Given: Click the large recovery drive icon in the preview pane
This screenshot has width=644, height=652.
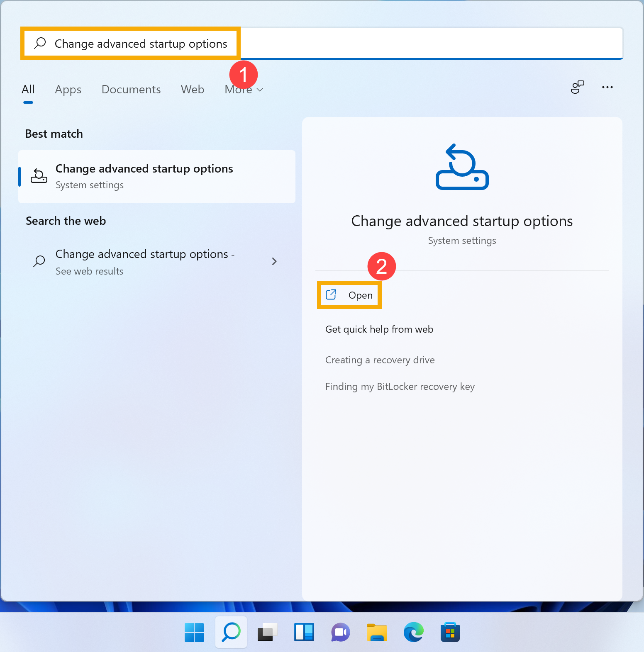Looking at the screenshot, I should click(462, 167).
